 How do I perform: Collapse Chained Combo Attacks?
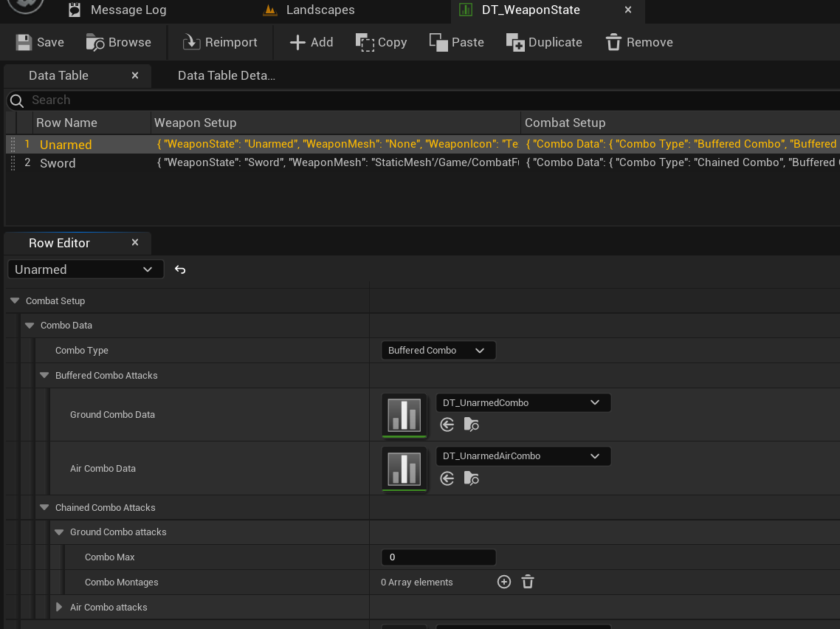click(44, 507)
